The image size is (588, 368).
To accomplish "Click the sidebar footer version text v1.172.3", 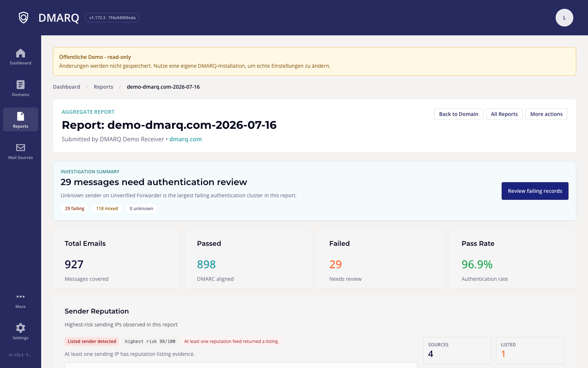I will point(20,355).
